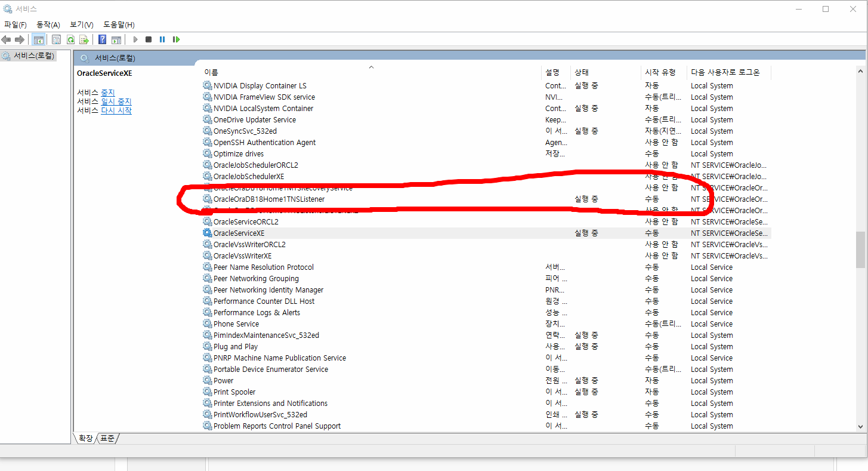
Task: Click the gear icon beside OneDrive Updater Service
Action: coord(207,120)
